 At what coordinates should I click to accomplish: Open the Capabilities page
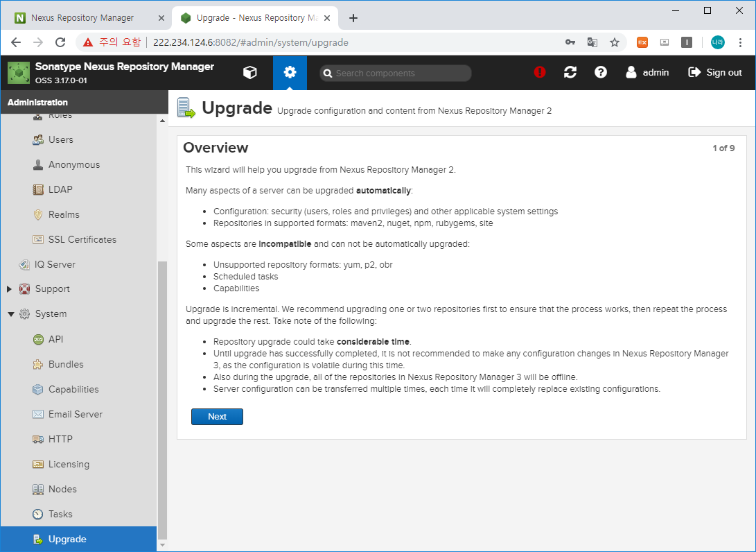coord(73,390)
